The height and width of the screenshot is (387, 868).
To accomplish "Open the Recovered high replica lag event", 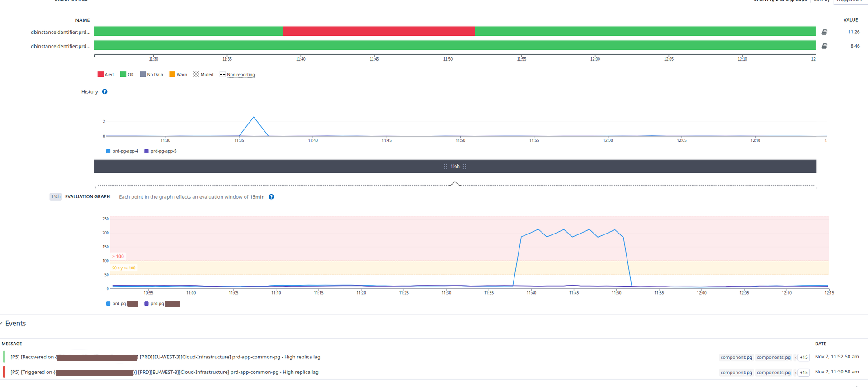I will [x=165, y=357].
